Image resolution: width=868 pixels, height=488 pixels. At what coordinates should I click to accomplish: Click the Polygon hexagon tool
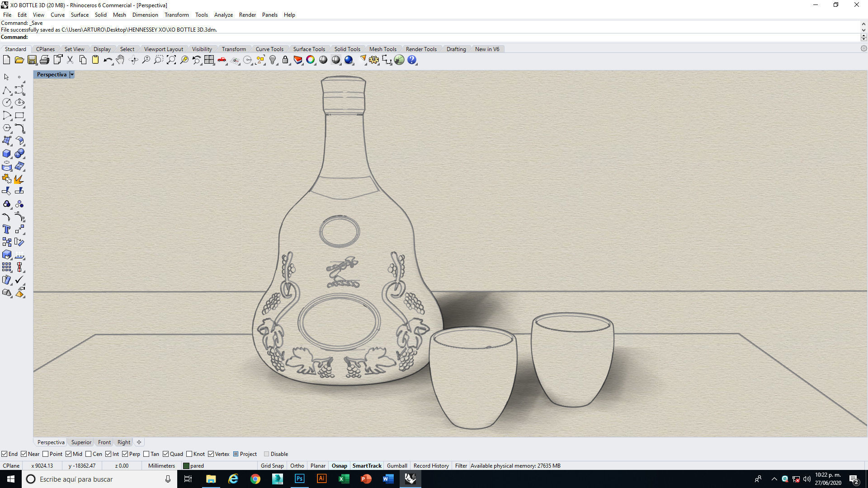pyautogui.click(x=7, y=128)
